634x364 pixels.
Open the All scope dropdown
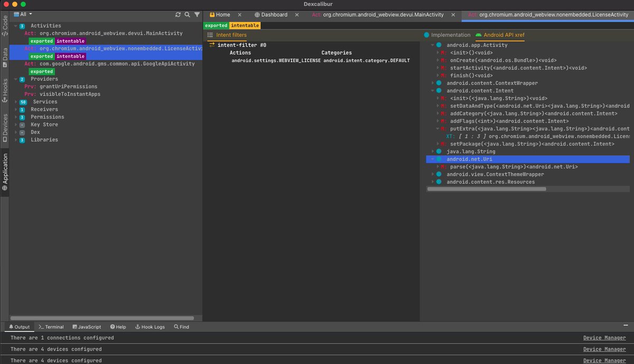(23, 14)
